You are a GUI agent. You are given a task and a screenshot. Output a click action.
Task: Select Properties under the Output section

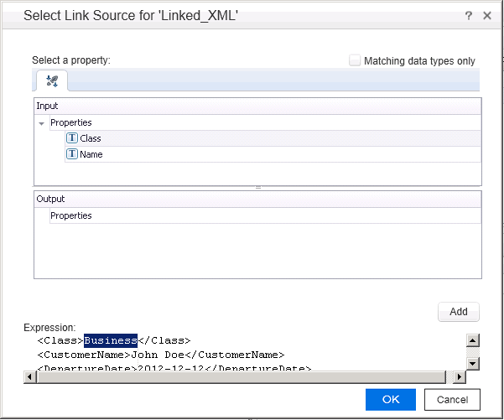click(x=71, y=215)
